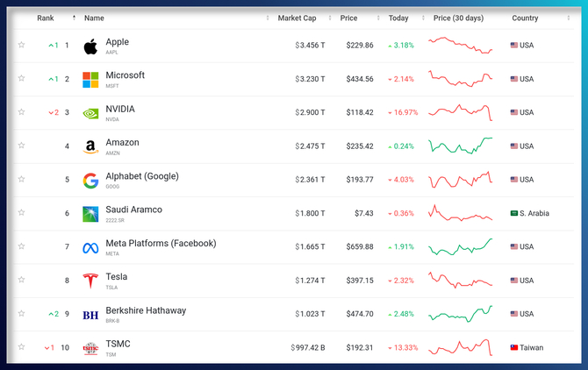The image size is (588, 370).
Task: Add Alphabet (Google) to favorites with star
Action: [21, 179]
